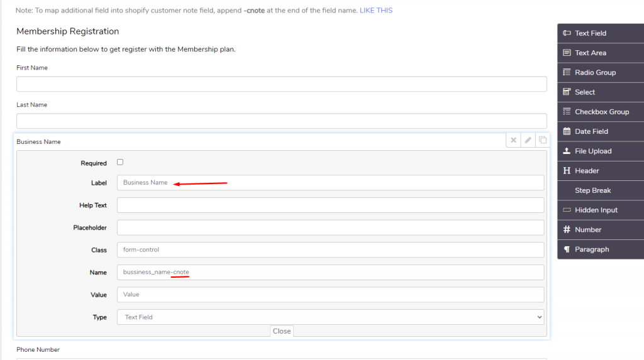Screen dimensions: 644x360
Task: Click the Last Name text box
Action: pyautogui.click(x=282, y=121)
